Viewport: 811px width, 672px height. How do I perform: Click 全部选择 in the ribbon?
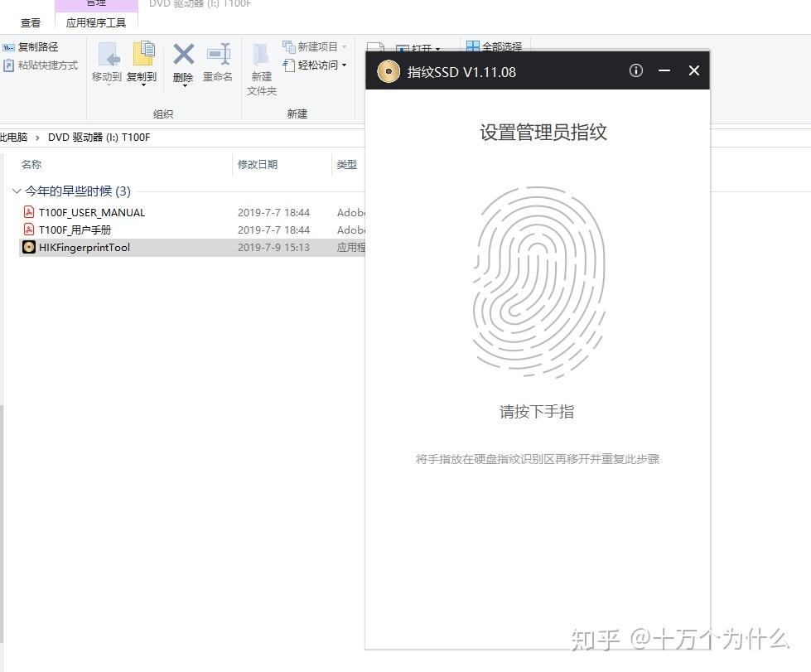pyautogui.click(x=495, y=46)
